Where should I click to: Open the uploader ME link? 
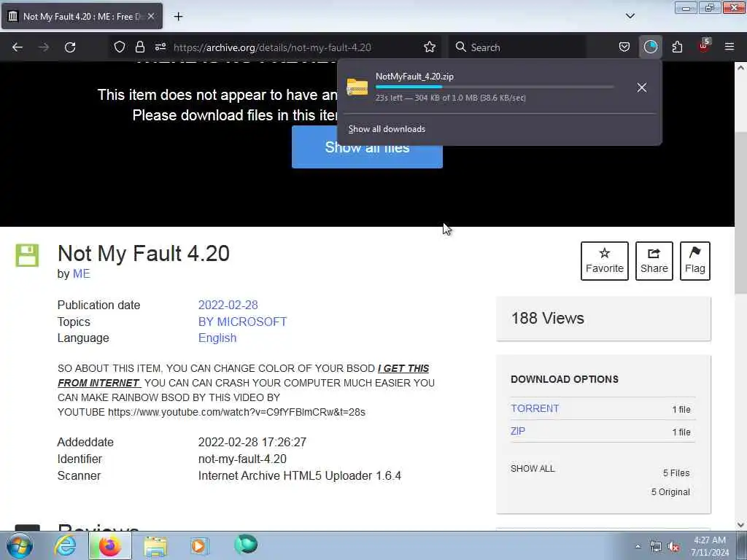[82, 274]
